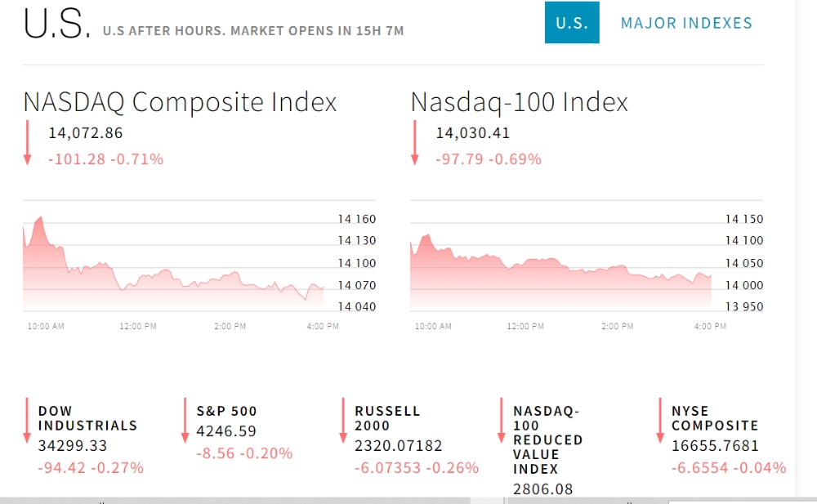Click the Russell 2000 red arrow icon
Viewport: 817px width, 504px height.
click(x=343, y=421)
